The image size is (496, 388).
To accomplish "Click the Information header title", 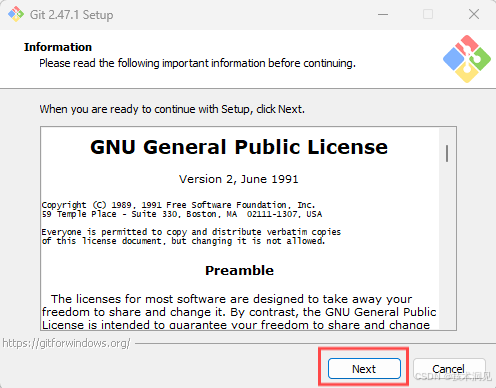I will coord(58,47).
